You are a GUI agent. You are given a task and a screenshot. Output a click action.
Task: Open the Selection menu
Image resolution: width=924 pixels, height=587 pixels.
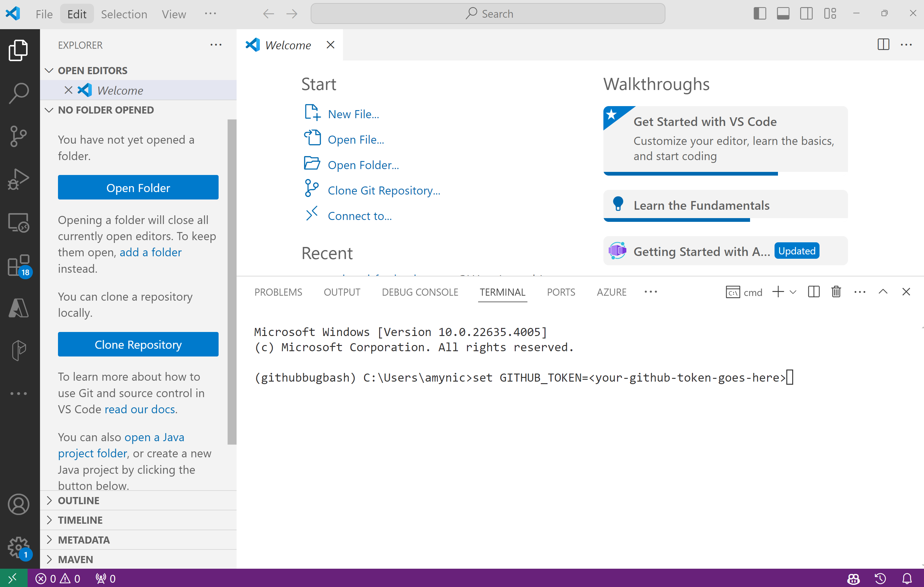click(x=124, y=14)
